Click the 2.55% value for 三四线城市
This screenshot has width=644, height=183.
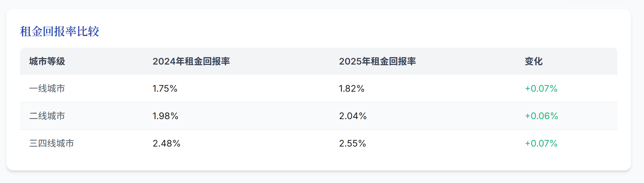click(x=352, y=143)
